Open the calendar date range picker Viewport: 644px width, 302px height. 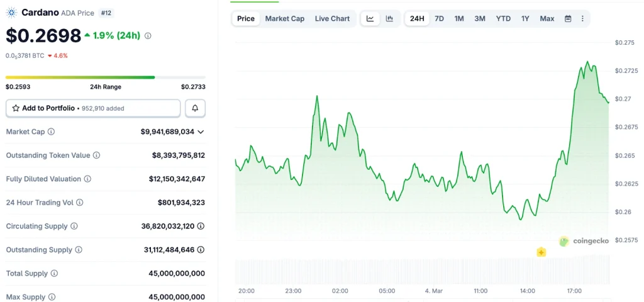tap(568, 19)
